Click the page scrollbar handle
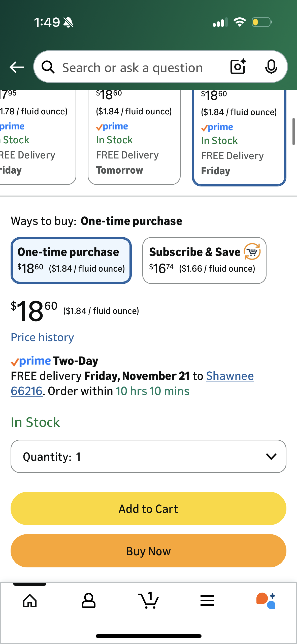Screen dimensions: 297x644 pyautogui.click(x=293, y=132)
